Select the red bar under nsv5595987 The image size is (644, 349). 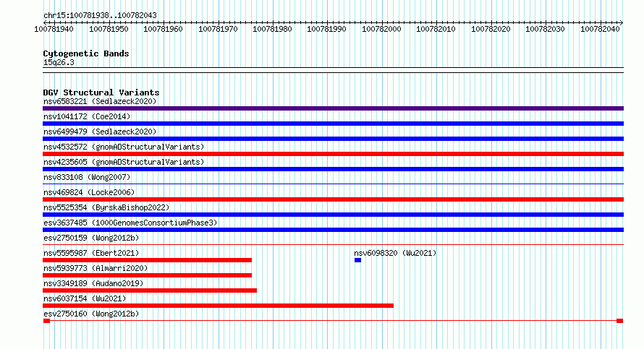[x=147, y=260]
